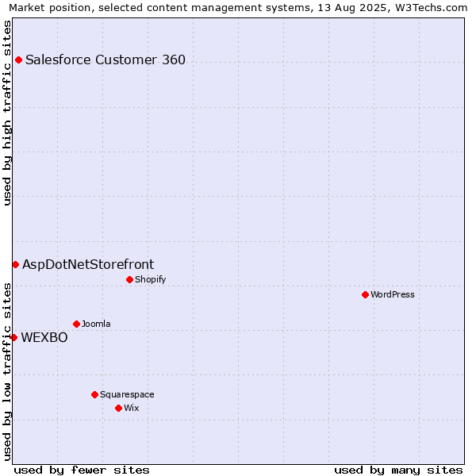Click the 'used by fewer sites' axis label
Viewport: 476px width, 476px height.
82,470
